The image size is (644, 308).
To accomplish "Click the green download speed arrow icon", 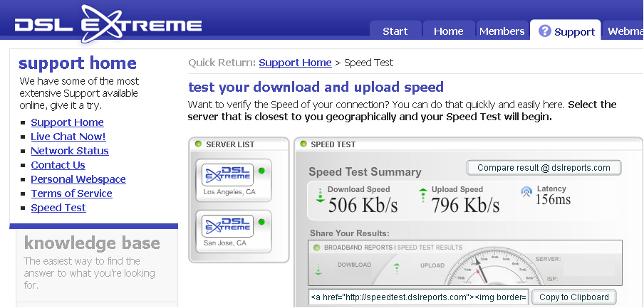I will pos(320,196).
